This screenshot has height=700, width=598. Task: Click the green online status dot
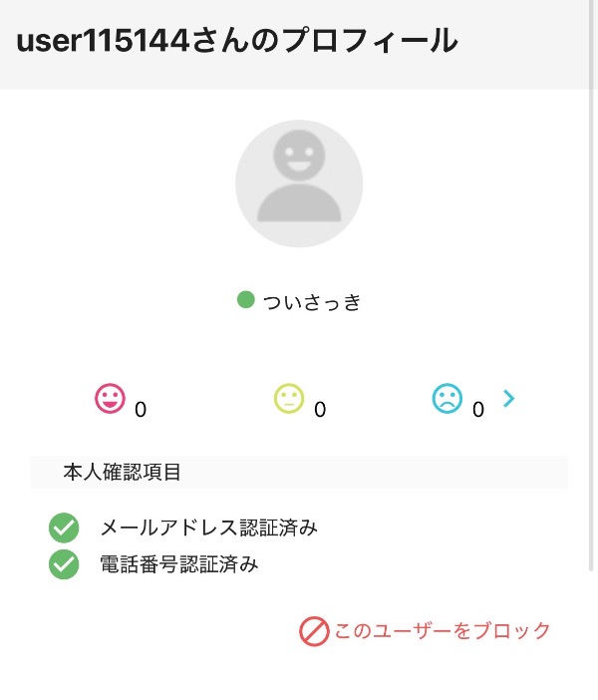click(x=246, y=299)
